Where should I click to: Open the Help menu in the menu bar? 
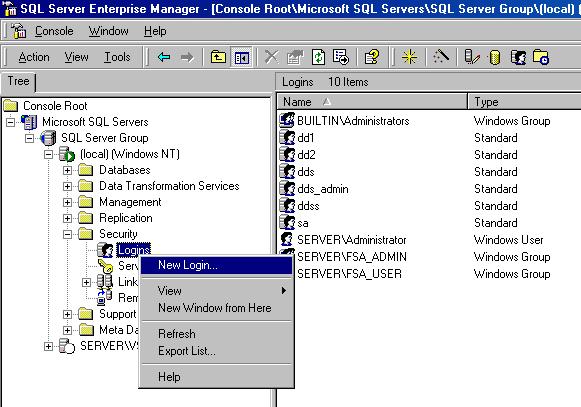[x=155, y=31]
